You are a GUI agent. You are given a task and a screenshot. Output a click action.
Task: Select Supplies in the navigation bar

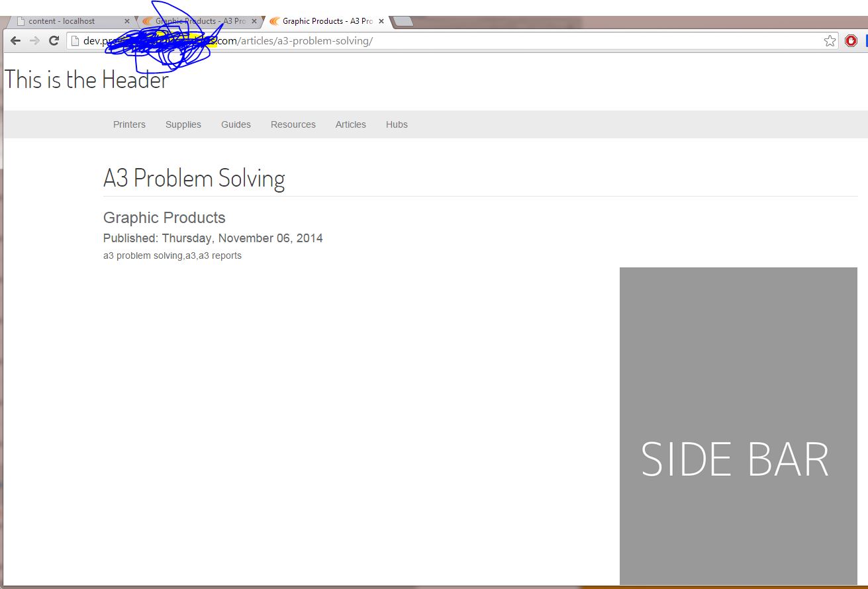183,124
